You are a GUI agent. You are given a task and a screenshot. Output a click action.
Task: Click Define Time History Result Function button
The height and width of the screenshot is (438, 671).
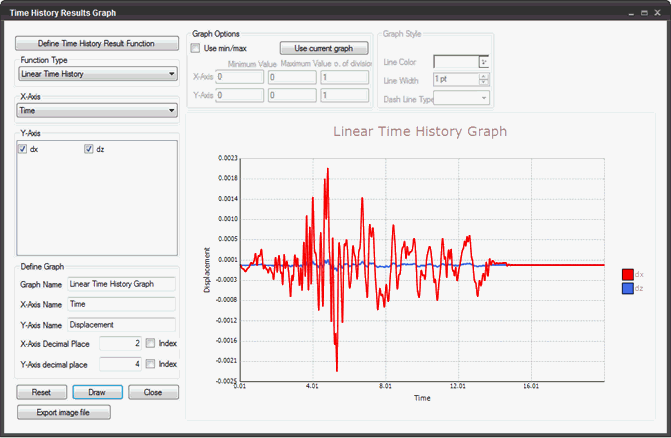96,44
